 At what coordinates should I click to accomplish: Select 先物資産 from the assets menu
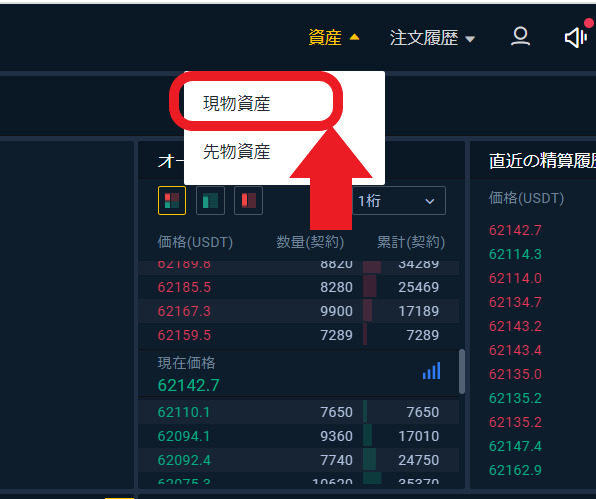tap(236, 152)
